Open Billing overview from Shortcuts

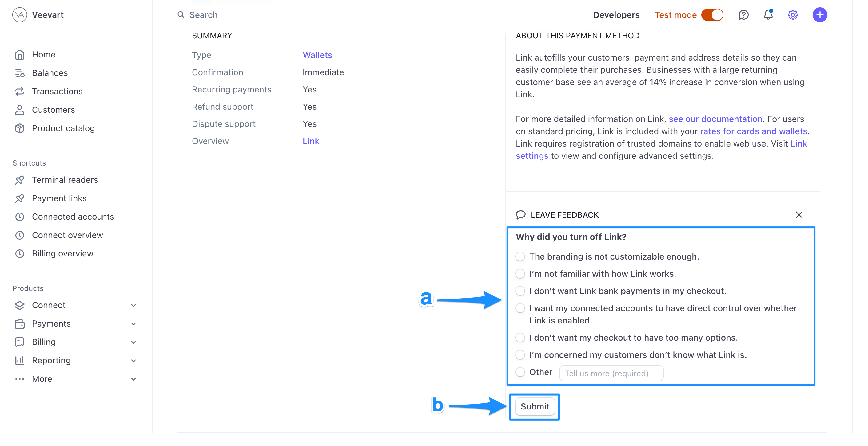(62, 253)
